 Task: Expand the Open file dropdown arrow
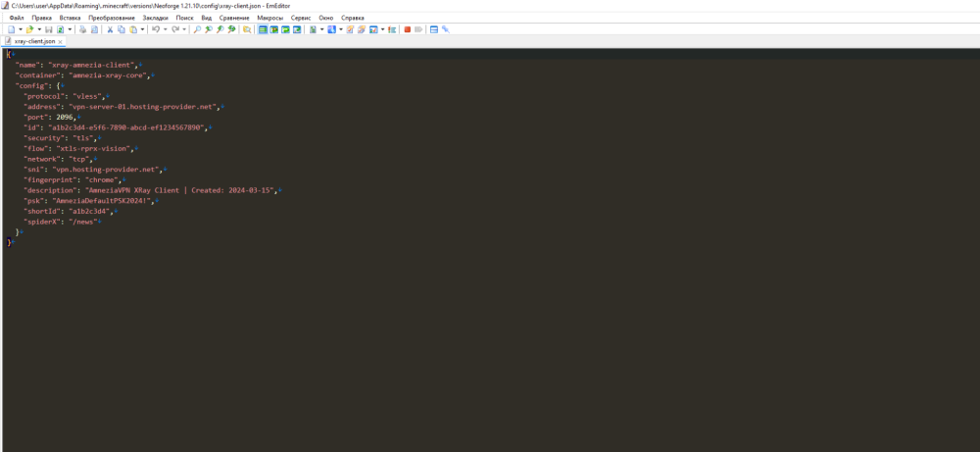39,29
